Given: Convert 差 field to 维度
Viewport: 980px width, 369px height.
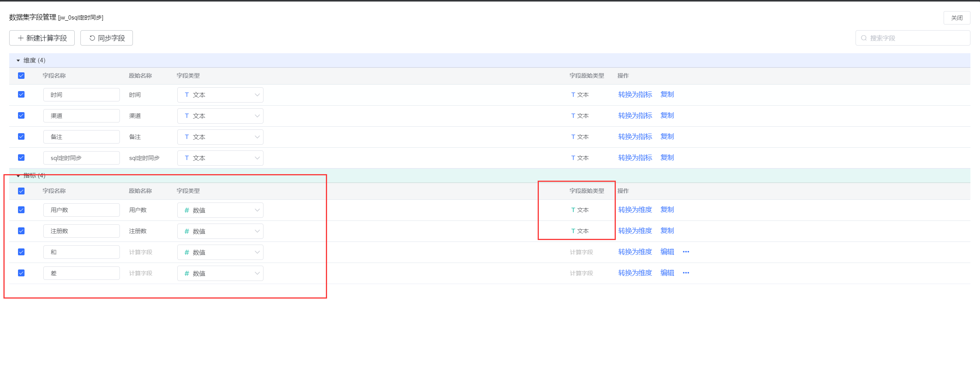Looking at the screenshot, I should (x=635, y=273).
